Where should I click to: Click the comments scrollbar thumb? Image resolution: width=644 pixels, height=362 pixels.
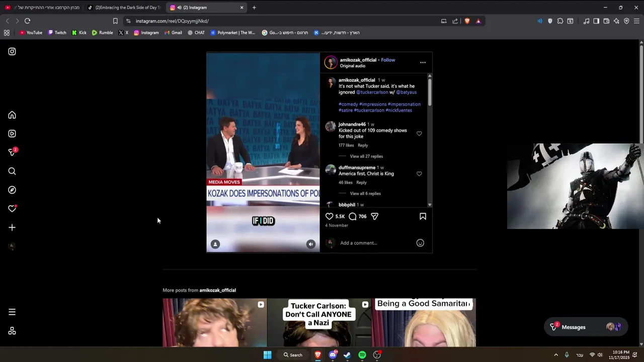tap(430, 92)
